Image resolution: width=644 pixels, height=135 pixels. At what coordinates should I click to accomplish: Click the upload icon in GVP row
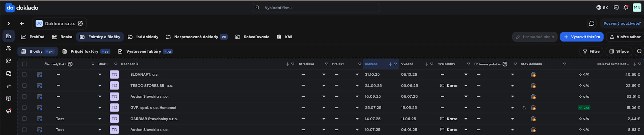point(523,108)
